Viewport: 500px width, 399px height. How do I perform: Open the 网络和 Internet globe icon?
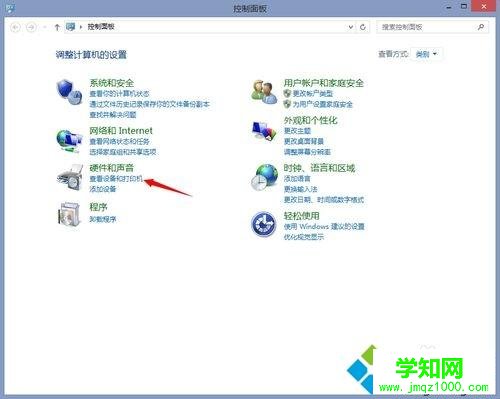(x=69, y=141)
